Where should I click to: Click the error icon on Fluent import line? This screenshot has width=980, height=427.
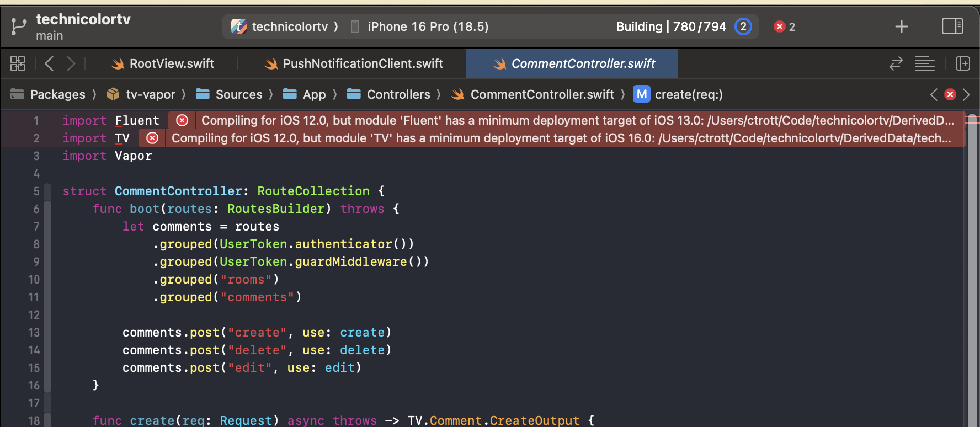click(182, 120)
